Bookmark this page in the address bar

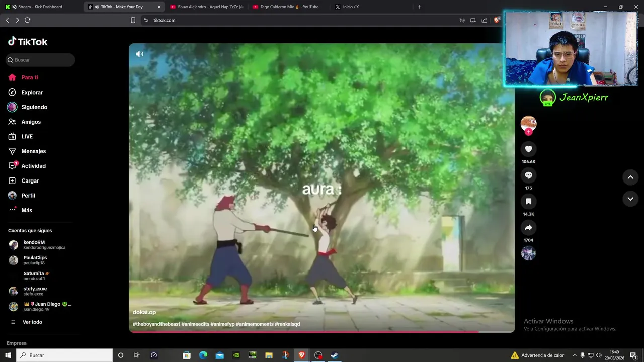pos(133,20)
